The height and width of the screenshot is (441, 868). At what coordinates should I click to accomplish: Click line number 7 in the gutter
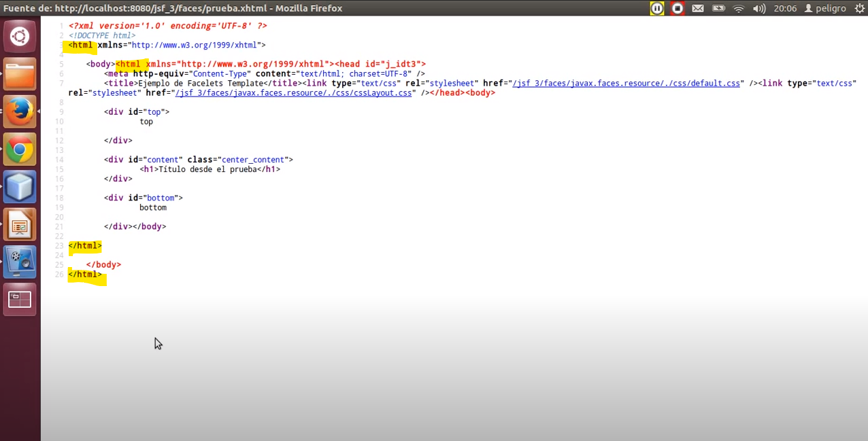click(61, 84)
